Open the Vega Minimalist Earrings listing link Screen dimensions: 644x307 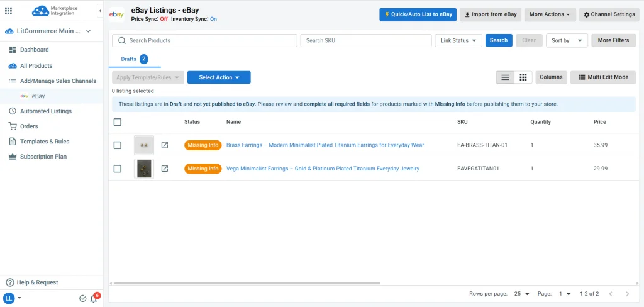coord(323,169)
